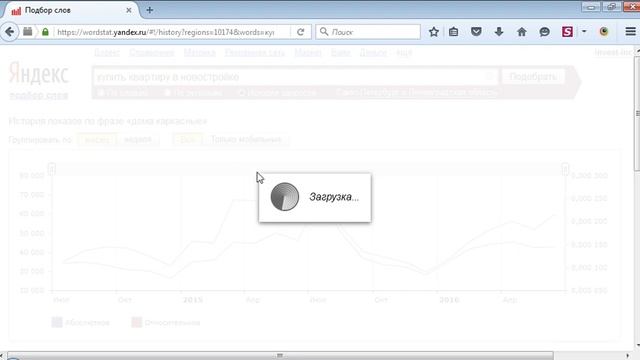Save the page to Pocket
Viewport: 640px width, 360px height.
(x=476, y=32)
